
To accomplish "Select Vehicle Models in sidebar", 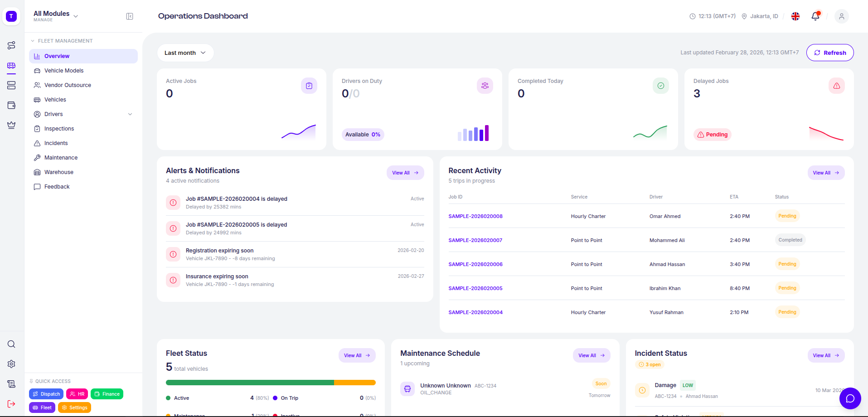I will click(x=64, y=71).
